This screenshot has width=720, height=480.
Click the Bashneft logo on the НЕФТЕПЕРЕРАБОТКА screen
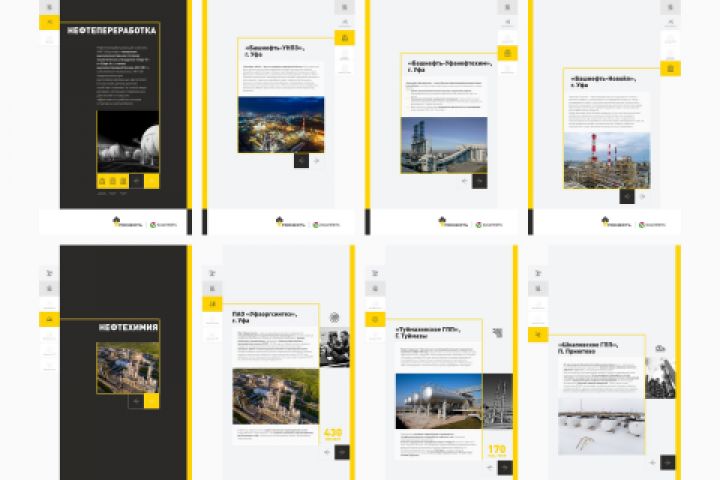[x=163, y=225]
